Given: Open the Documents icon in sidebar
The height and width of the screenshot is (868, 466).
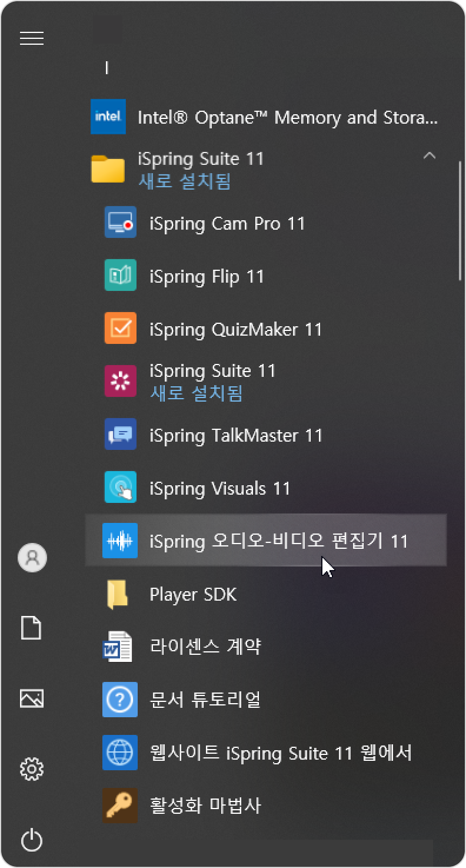Looking at the screenshot, I should 32,628.
